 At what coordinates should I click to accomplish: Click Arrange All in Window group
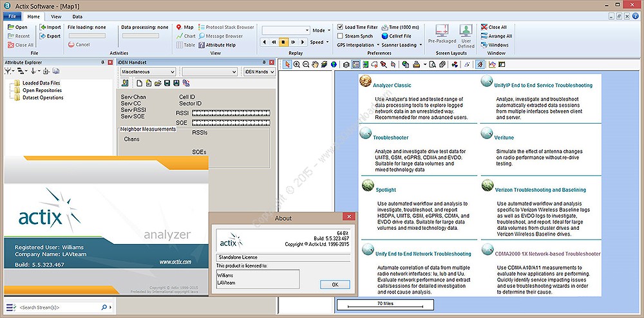click(x=496, y=36)
